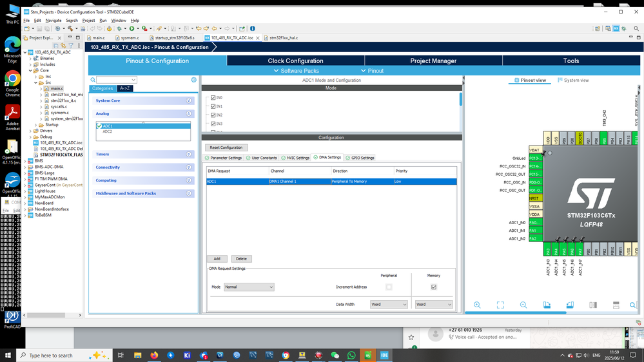Open the Software Packs dropdown
Screen dimensions: 644x362
296,71
